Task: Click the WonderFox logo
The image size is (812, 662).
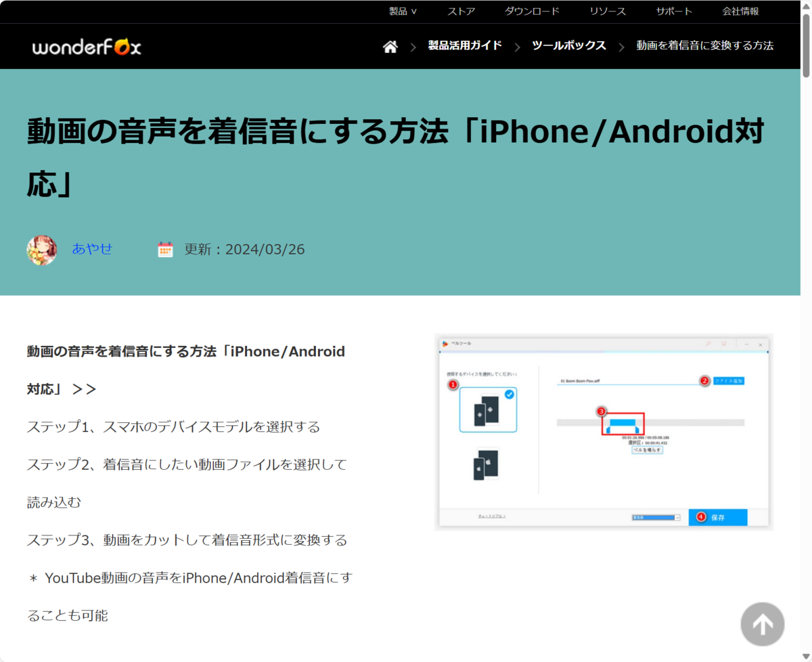Action: 87,47
